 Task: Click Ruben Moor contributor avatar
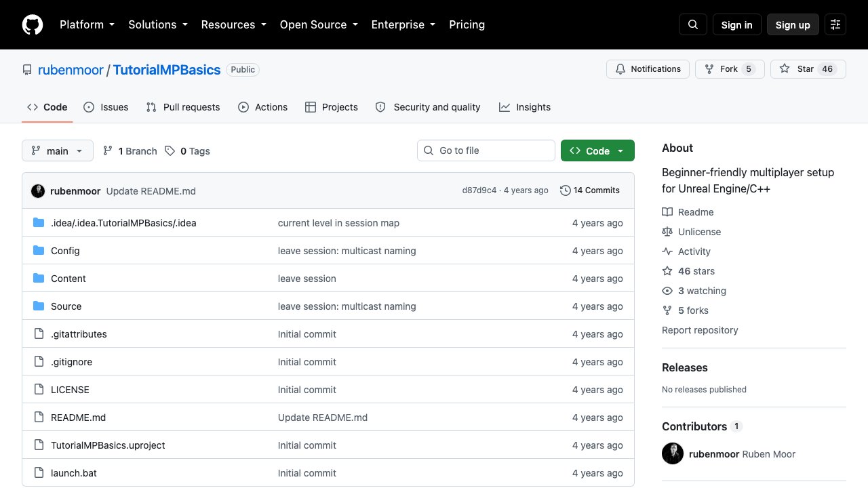673,453
